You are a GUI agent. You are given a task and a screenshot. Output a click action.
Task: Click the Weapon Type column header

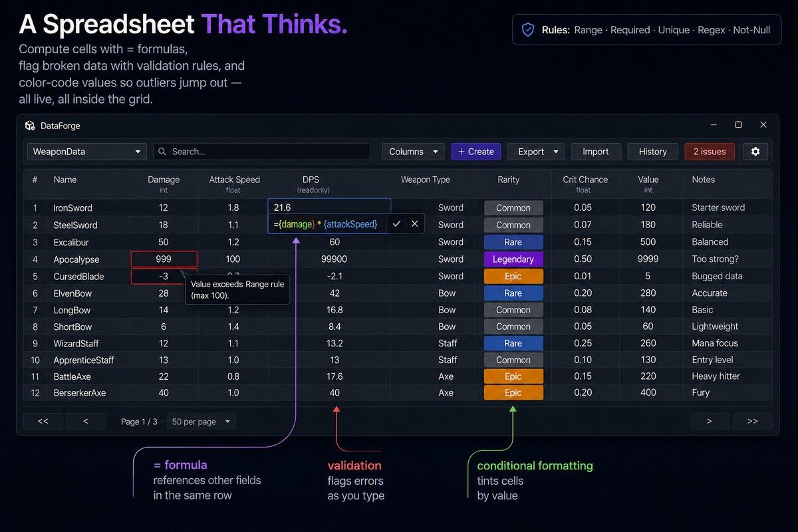coord(426,180)
